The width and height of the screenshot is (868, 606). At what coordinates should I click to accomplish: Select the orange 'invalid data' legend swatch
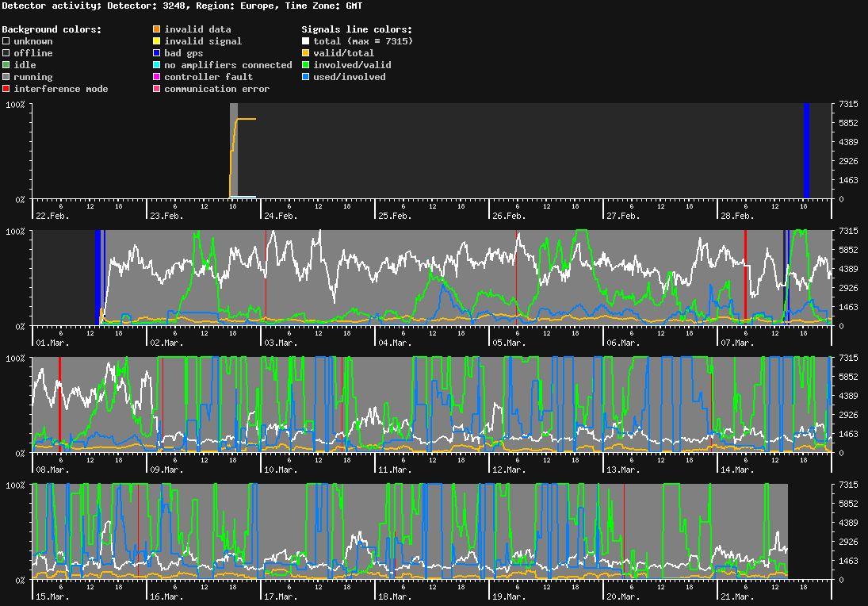156,29
